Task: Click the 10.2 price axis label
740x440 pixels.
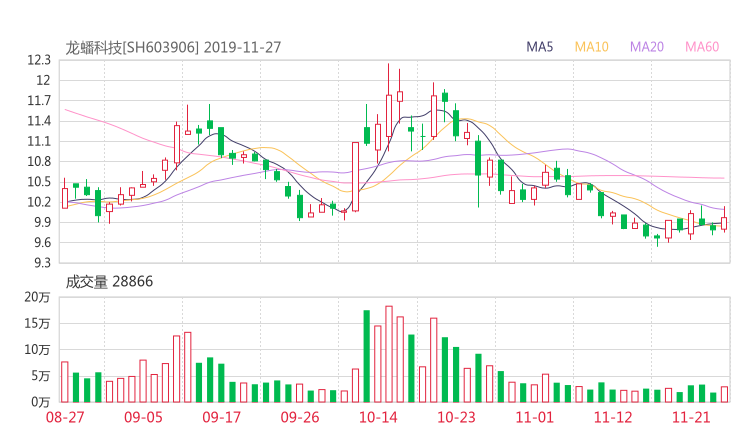Action: click(x=39, y=202)
